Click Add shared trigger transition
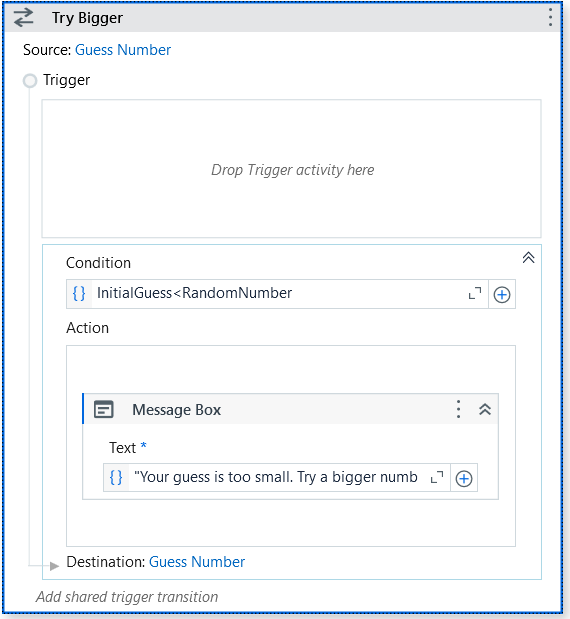The height and width of the screenshot is (619, 570). click(x=127, y=597)
